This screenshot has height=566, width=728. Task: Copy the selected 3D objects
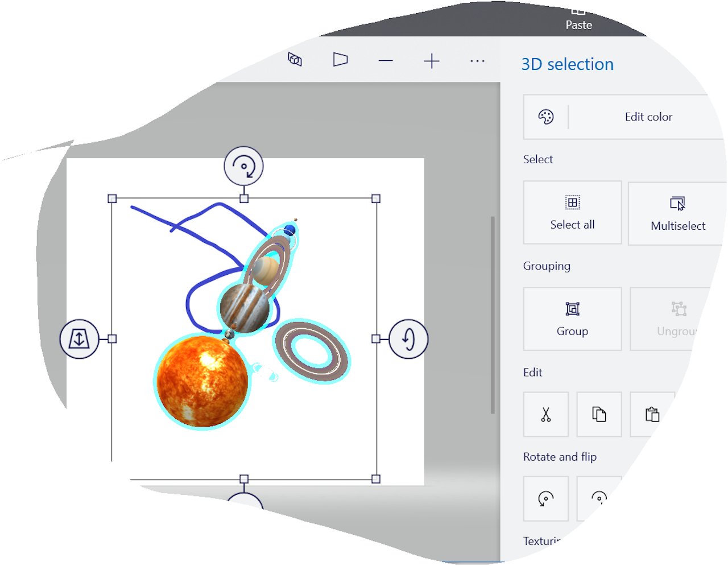point(599,414)
